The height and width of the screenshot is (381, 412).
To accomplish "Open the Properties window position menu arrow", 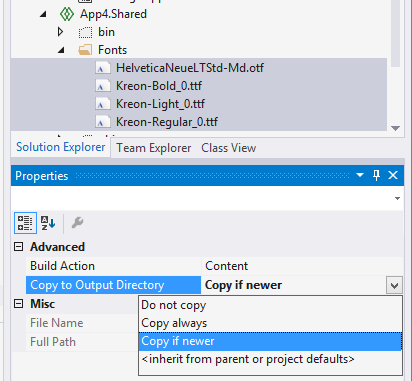I will click(360, 175).
